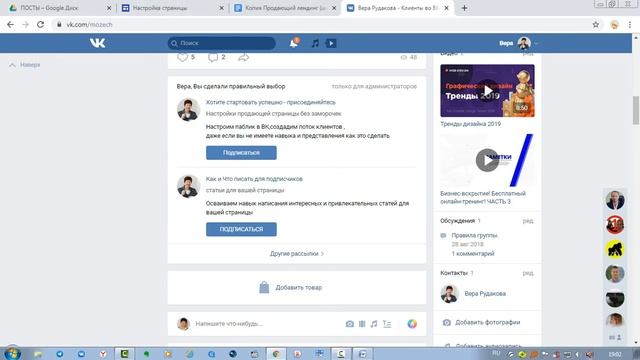
Task: Like the post using the heart icon
Action: (x=182, y=57)
